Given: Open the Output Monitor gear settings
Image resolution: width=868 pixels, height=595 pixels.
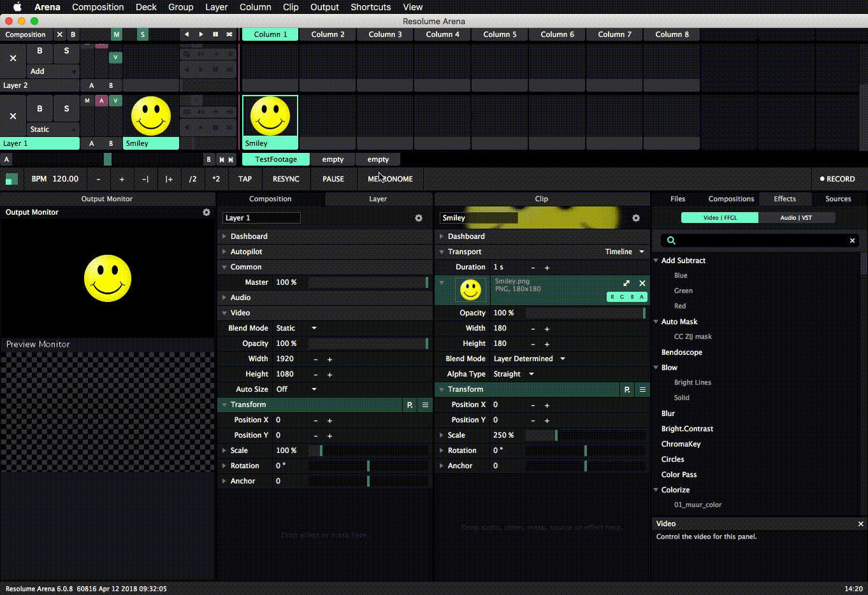Looking at the screenshot, I should pyautogui.click(x=206, y=212).
